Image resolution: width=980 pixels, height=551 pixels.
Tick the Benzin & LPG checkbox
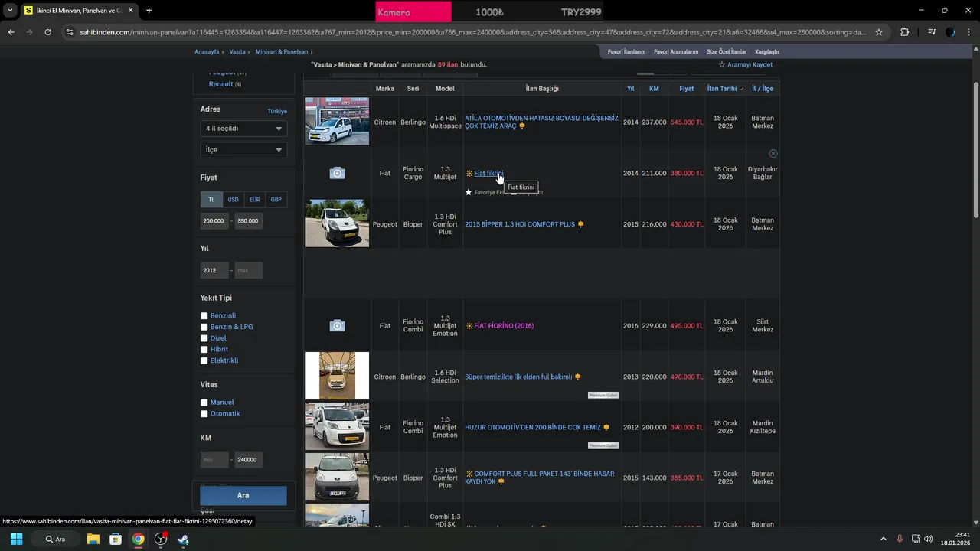204,327
